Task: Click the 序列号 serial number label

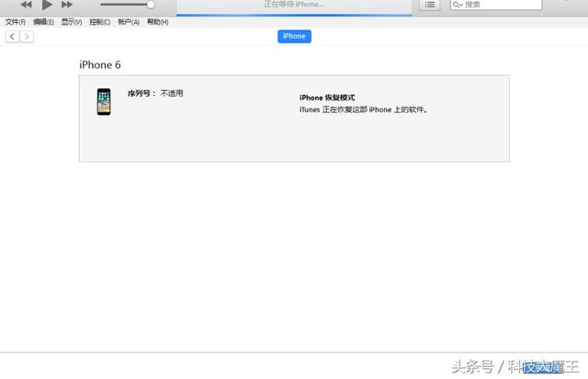Action: pos(141,93)
